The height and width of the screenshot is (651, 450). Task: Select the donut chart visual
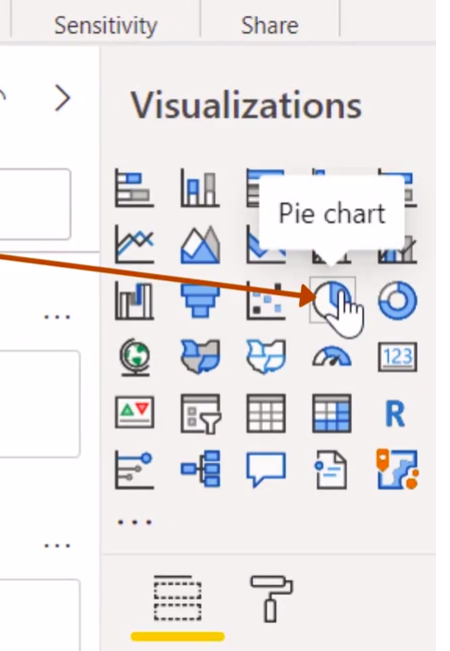pyautogui.click(x=398, y=300)
